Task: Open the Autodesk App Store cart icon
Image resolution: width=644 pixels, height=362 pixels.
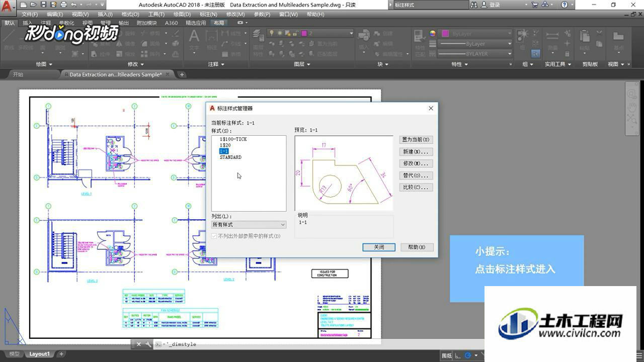Action: (x=535, y=5)
